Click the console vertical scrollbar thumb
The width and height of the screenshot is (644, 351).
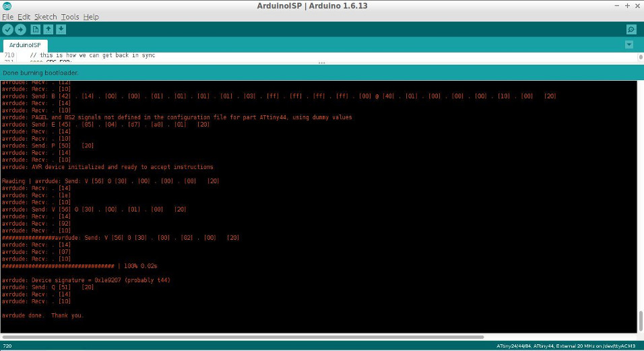click(x=641, y=321)
